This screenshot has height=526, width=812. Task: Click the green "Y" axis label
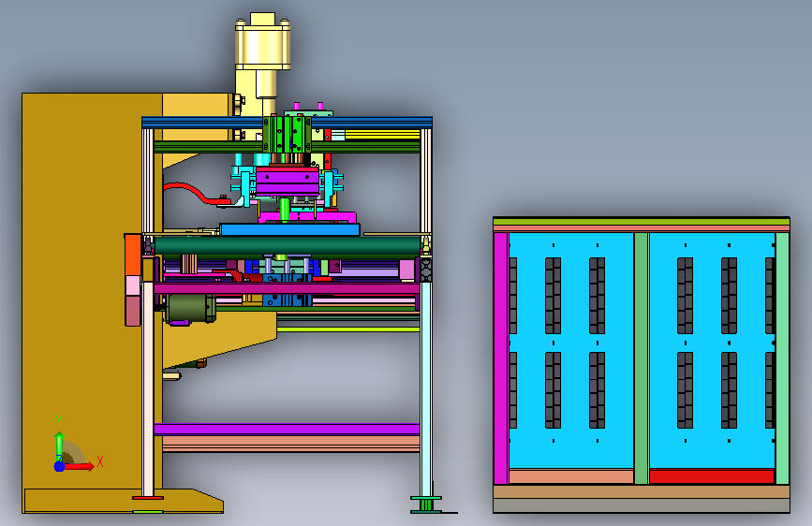(59, 421)
